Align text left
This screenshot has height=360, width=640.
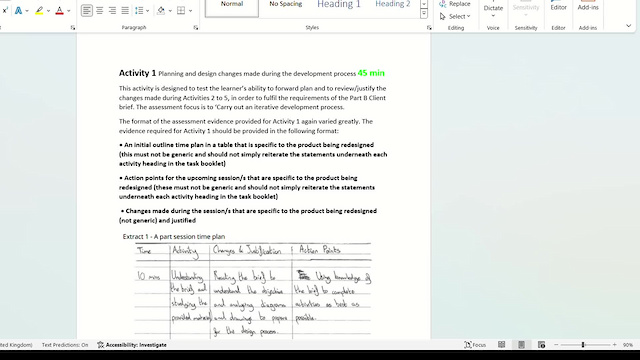point(87,11)
